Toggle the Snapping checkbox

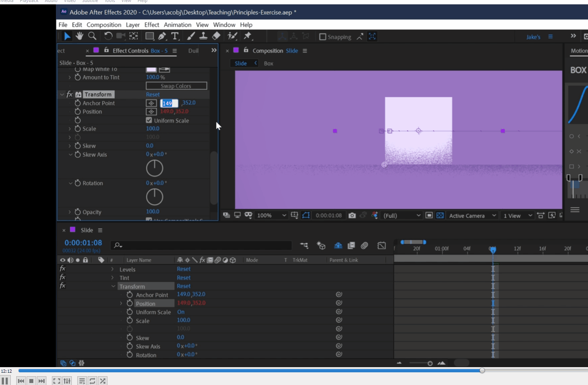[x=323, y=37]
